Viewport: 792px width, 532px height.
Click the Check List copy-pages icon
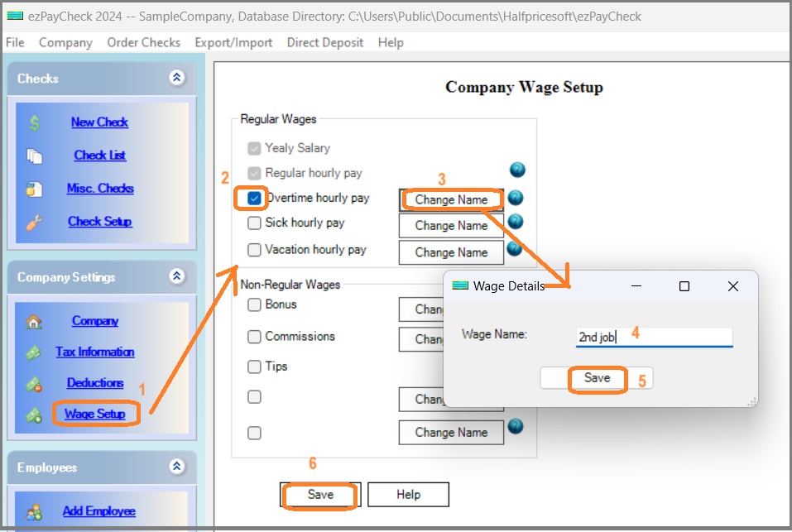tap(35, 155)
